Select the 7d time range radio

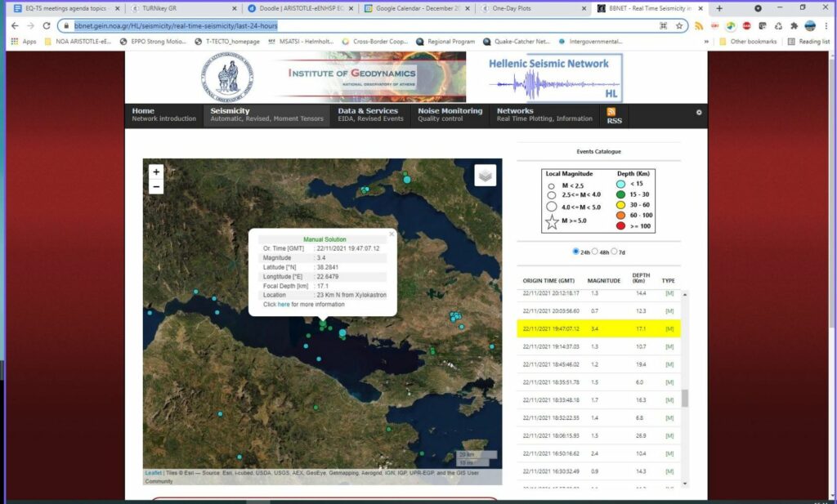pos(615,251)
